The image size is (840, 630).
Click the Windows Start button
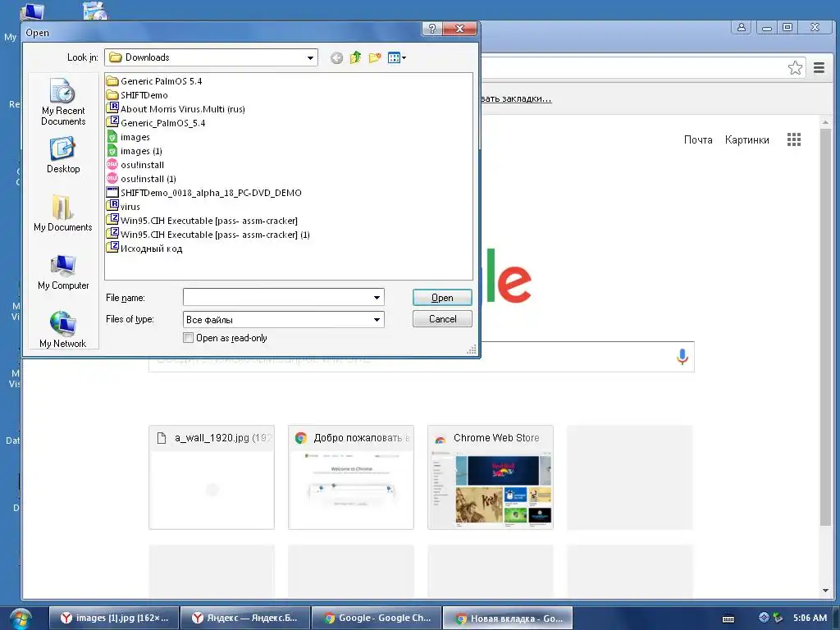tap(21, 619)
